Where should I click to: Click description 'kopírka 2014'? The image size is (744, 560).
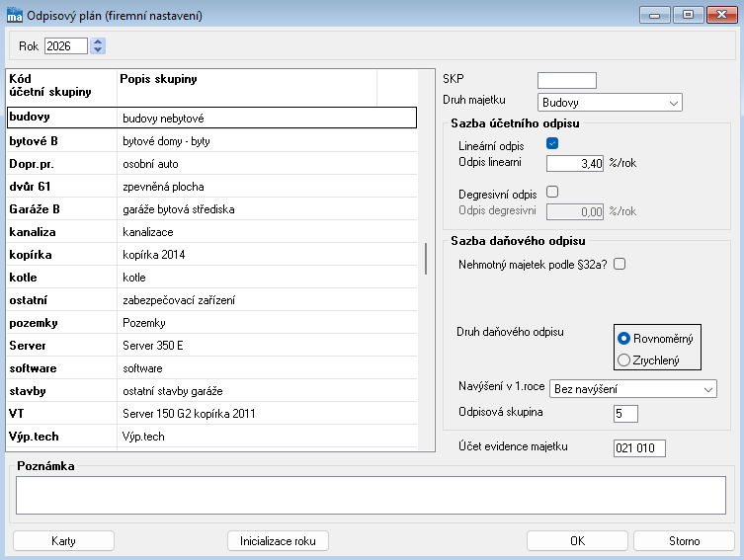(154, 255)
